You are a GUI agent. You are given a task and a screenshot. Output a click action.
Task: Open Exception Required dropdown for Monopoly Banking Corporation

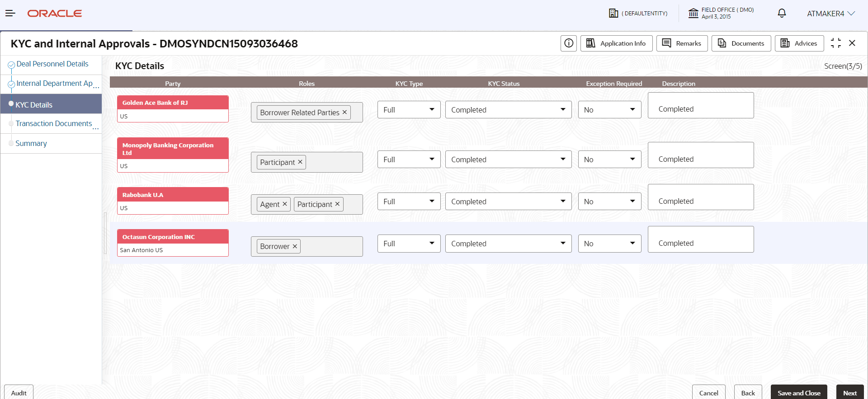click(610, 160)
